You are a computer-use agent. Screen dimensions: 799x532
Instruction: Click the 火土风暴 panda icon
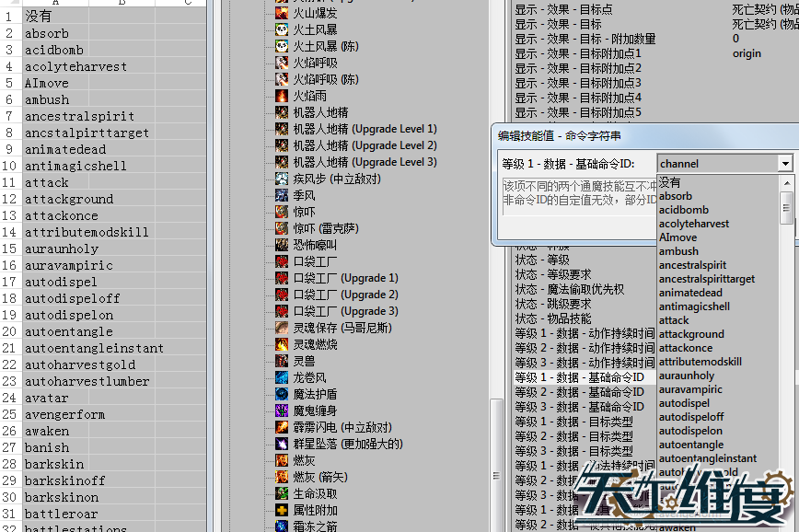[283, 29]
